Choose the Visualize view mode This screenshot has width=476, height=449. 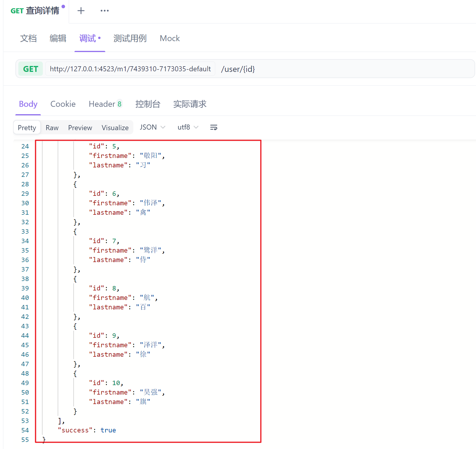[115, 127]
